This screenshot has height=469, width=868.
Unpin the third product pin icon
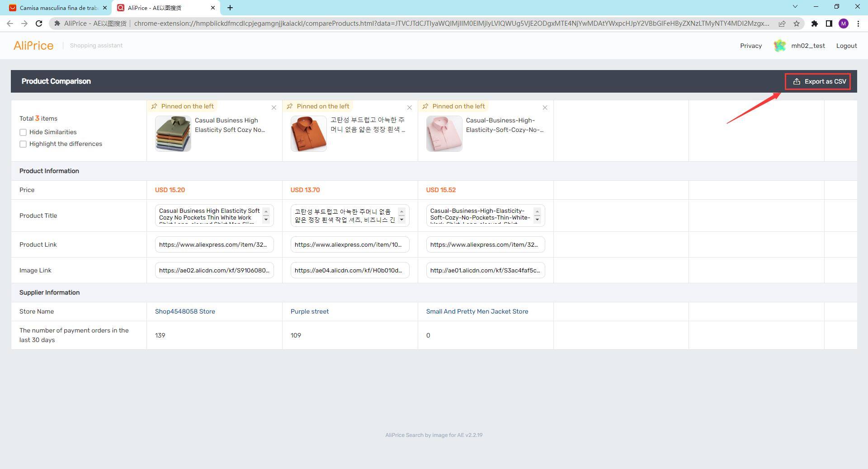(x=425, y=106)
